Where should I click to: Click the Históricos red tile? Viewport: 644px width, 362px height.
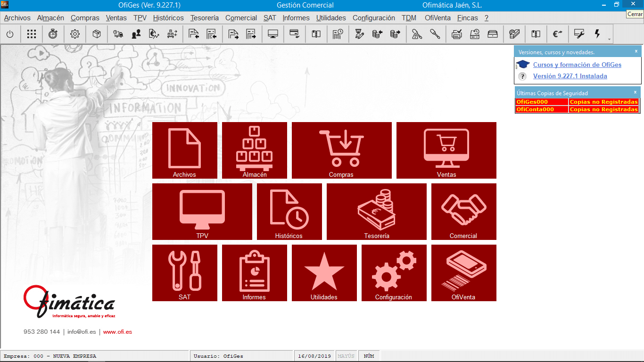(x=289, y=212)
